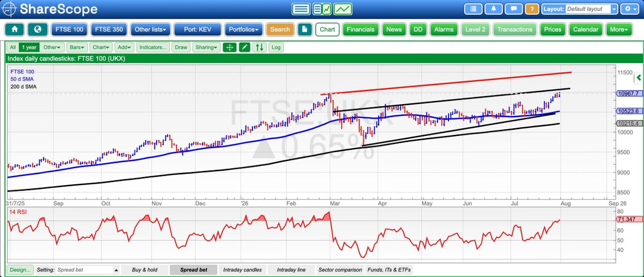Click the orange Search button
The height and width of the screenshot is (277, 644).
[x=280, y=30]
